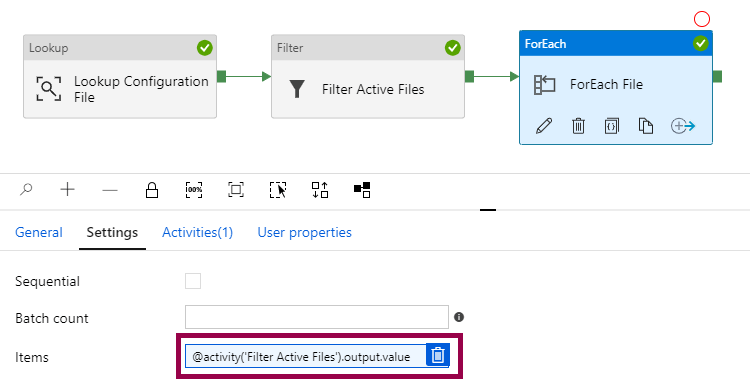This screenshot has width=750, height=390.
Task: Show Batch count info tooltip icon
Action: (459, 317)
